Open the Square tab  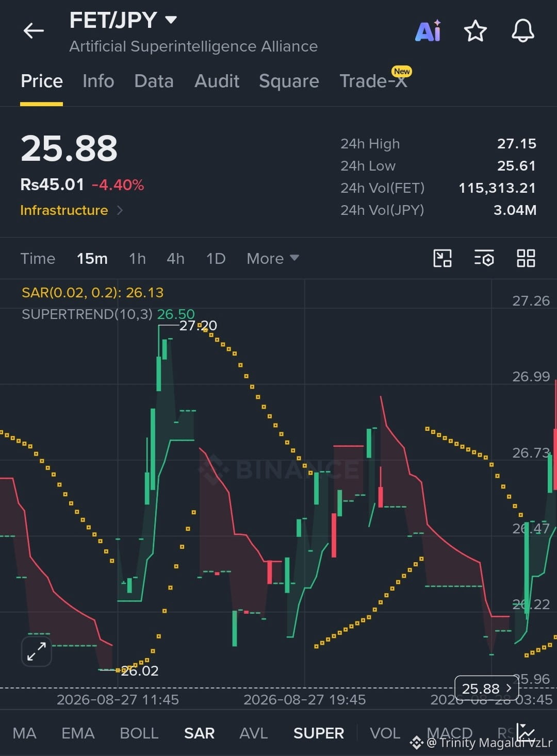[x=289, y=81]
